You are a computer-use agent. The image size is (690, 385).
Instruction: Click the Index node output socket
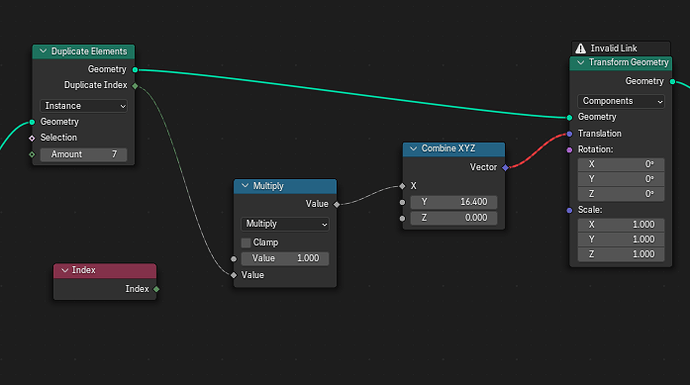(x=156, y=289)
